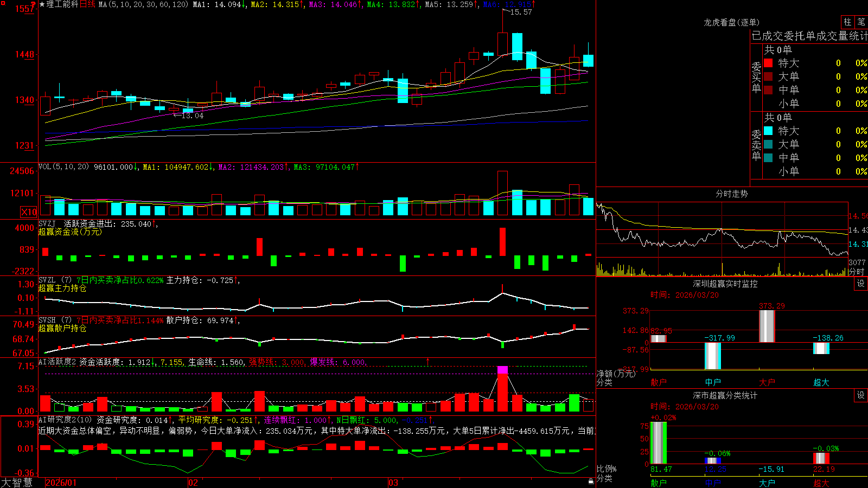Click the -317.99 中户 bar in 实时监控

713,356
